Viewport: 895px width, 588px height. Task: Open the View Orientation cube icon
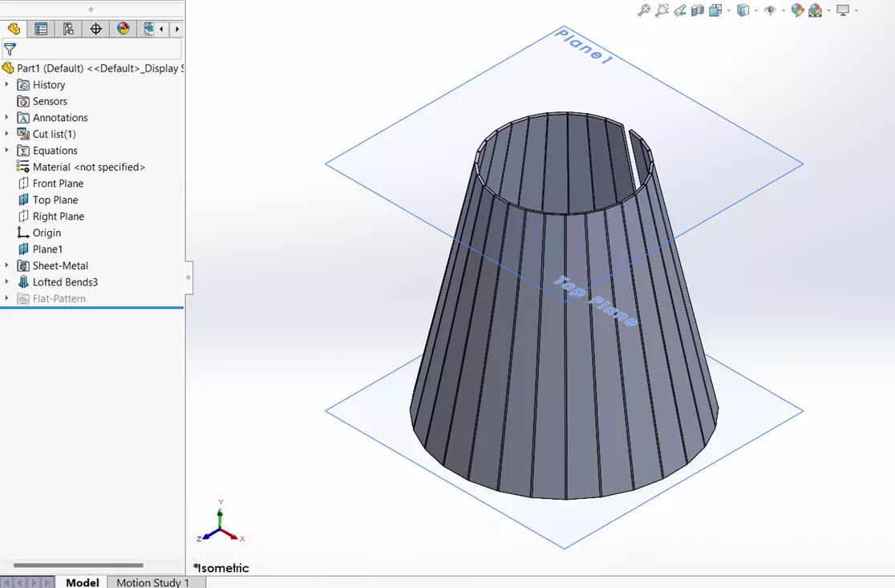coord(715,10)
